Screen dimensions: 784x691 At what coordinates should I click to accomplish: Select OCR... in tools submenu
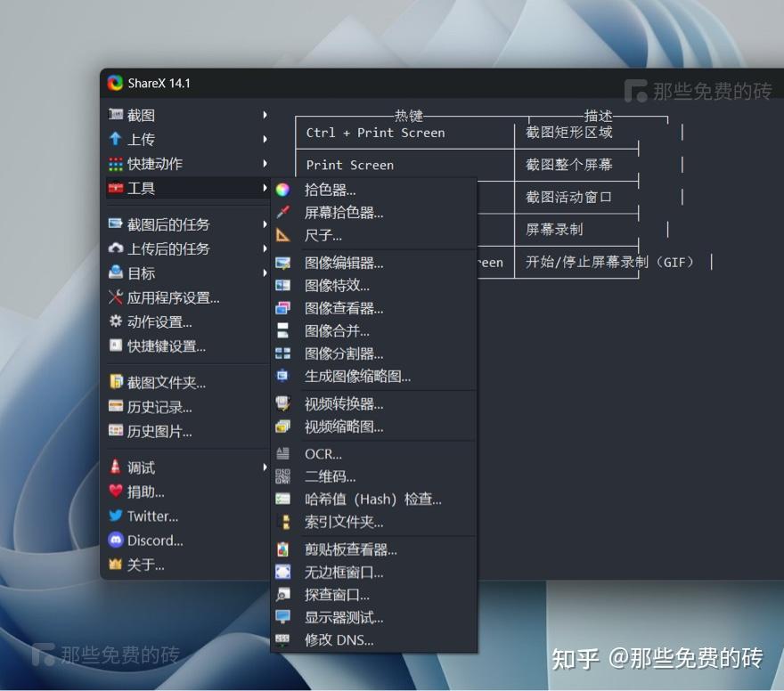(373, 453)
